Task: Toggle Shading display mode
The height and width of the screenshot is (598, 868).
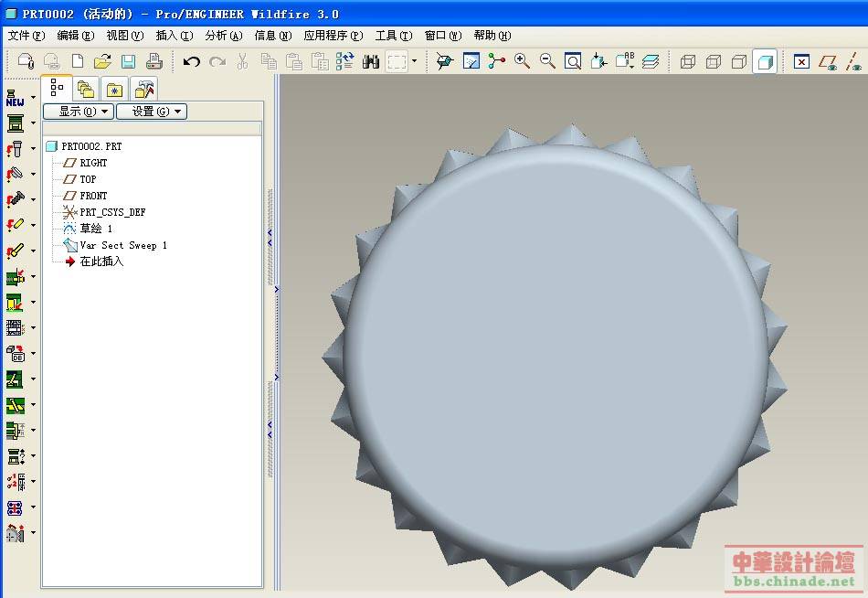Action: (x=765, y=61)
